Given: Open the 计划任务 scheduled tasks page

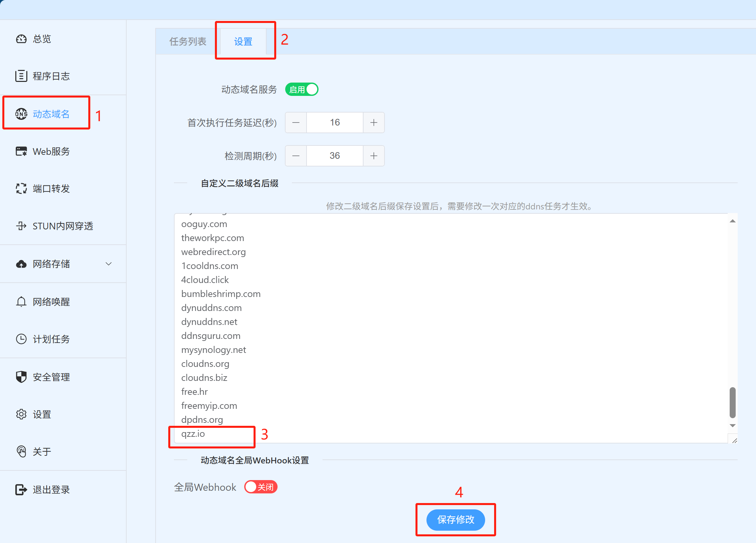Looking at the screenshot, I should 51,339.
